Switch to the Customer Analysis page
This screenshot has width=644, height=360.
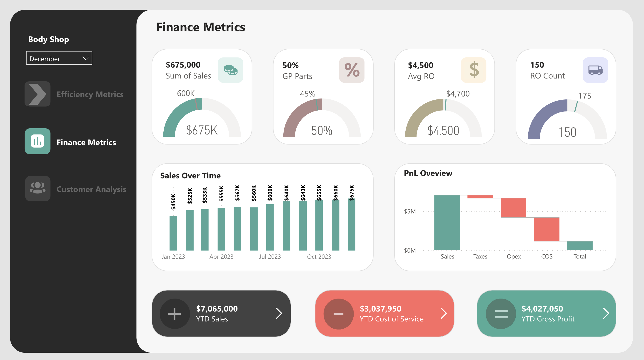point(92,189)
